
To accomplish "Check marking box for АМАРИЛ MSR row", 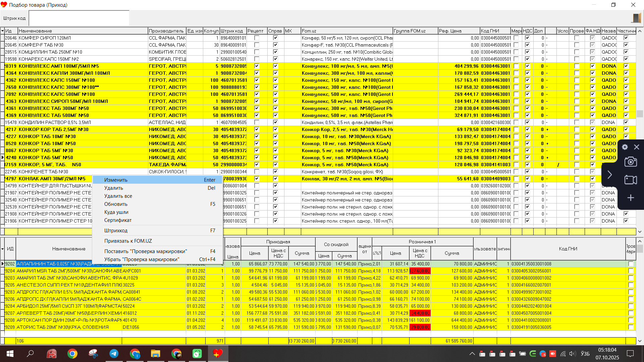I will coord(631,271).
